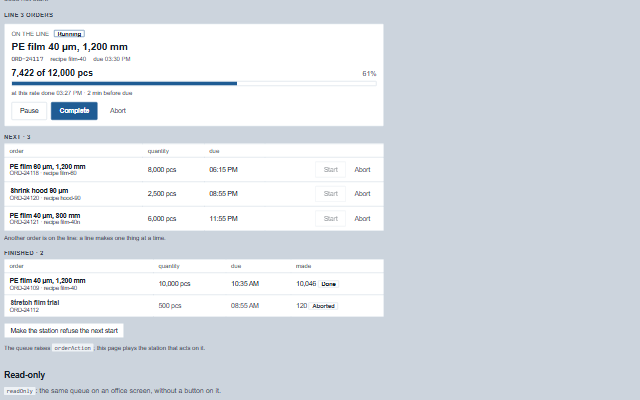The width and height of the screenshot is (640, 400).
Task: Click the NEXT · 3 section label
Action: click(x=17, y=137)
